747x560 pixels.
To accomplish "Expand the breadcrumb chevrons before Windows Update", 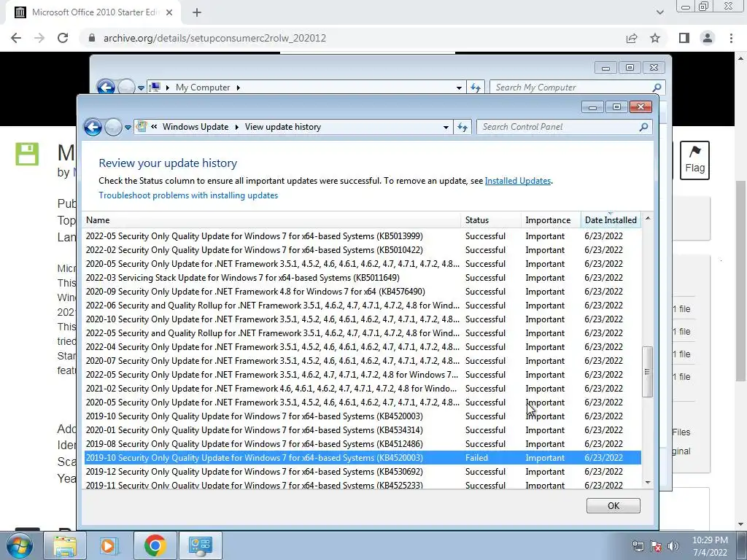I will (154, 127).
